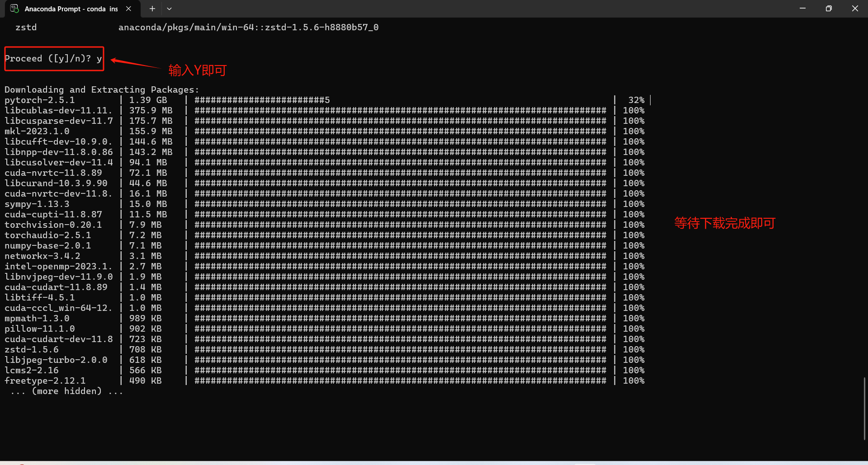Click the 32% progress percentage
868x465 pixels.
pos(637,100)
